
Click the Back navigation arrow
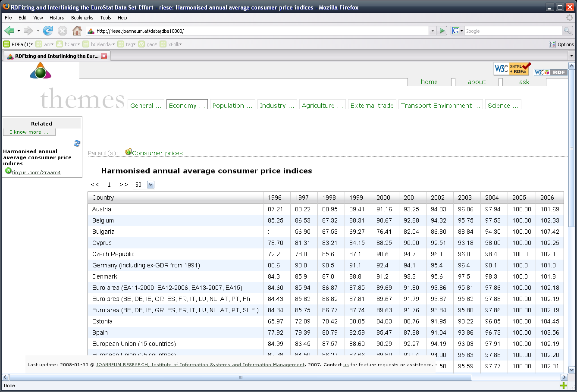(x=9, y=31)
